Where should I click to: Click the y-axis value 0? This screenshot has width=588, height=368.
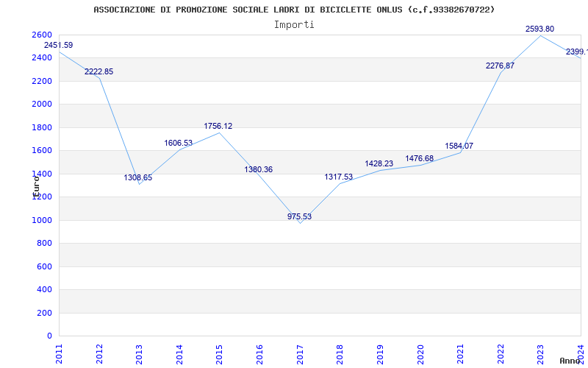49,336
